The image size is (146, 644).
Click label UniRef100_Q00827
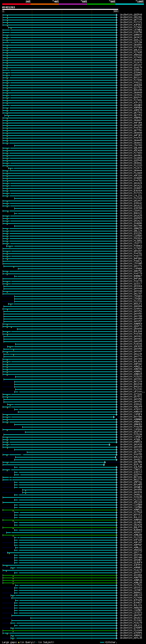coord(131,459)
